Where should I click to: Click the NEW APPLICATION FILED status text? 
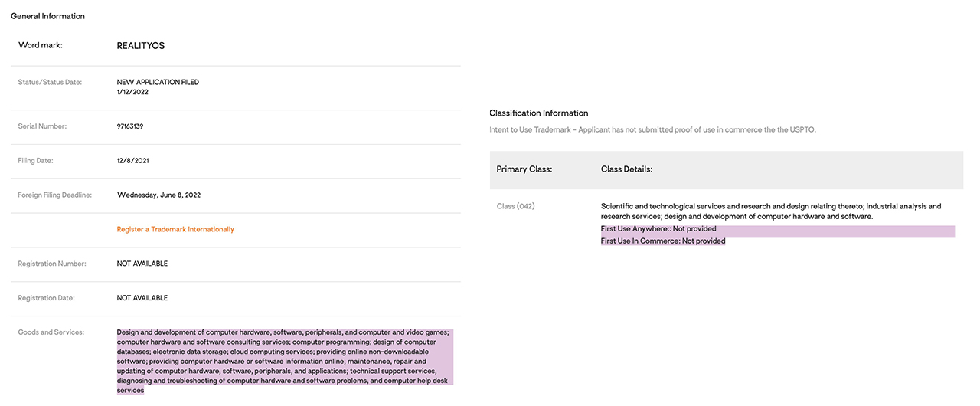[x=158, y=82]
